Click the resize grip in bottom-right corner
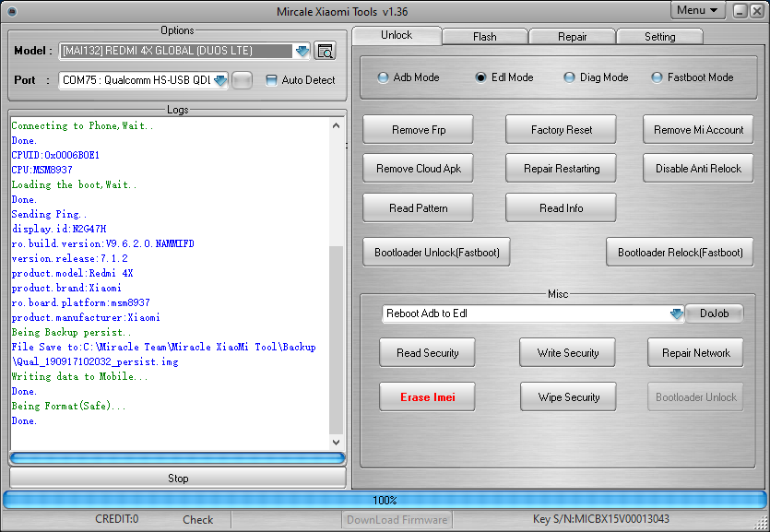The image size is (770, 532). point(760,523)
